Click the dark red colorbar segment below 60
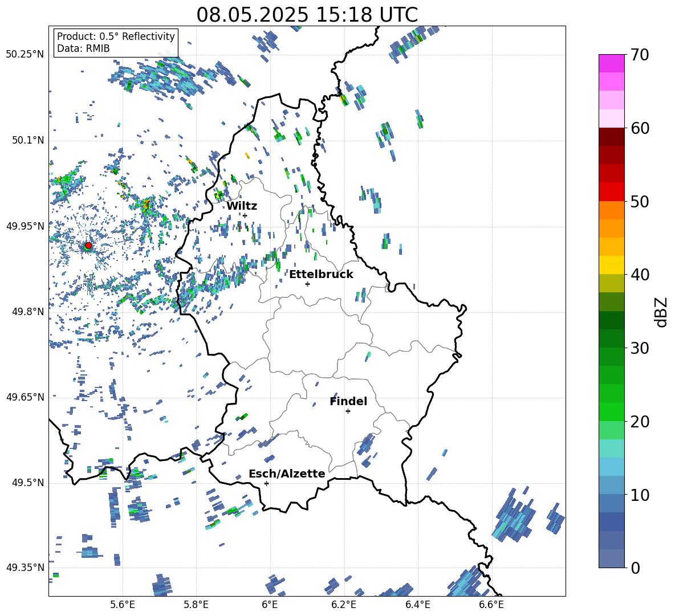Image resolution: width=675 pixels, height=616 pixels. 611,137
